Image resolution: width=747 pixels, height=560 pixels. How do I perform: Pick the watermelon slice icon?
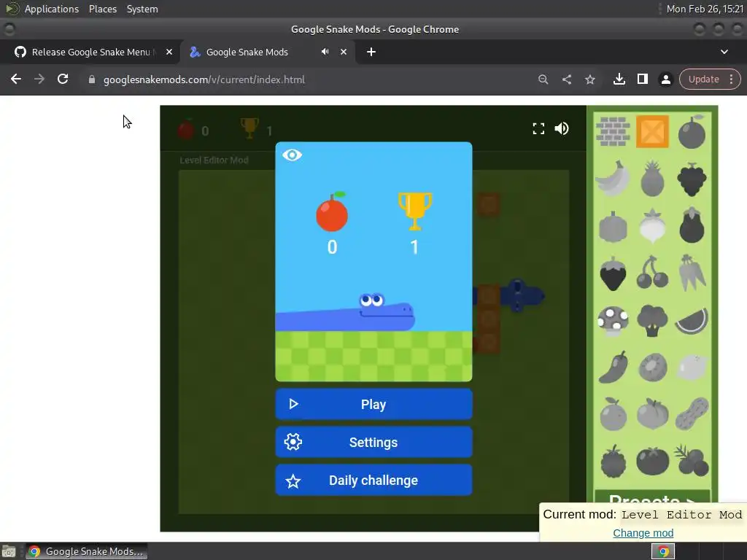692,321
